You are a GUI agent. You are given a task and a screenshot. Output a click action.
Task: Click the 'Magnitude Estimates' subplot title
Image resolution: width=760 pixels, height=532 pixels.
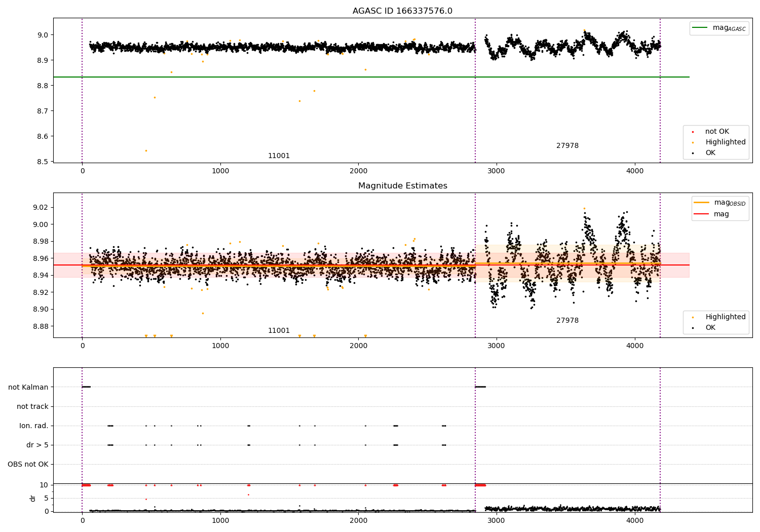[402, 186]
